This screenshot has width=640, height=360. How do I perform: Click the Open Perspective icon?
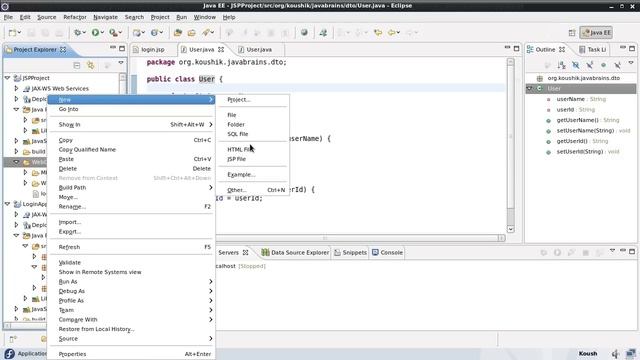[572, 33]
